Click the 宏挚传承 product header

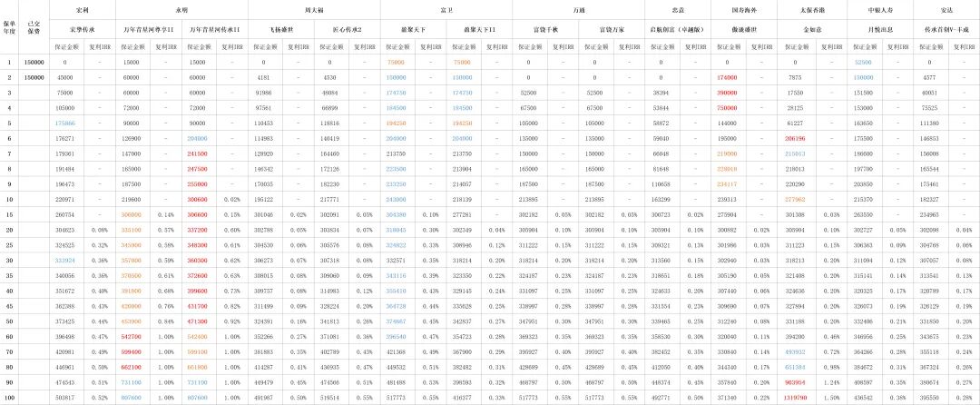[x=83, y=29]
